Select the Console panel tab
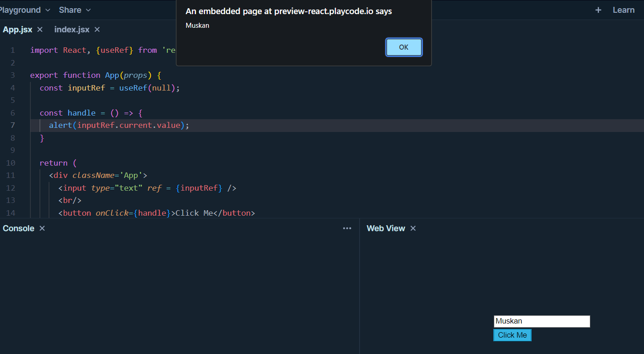 (19, 228)
